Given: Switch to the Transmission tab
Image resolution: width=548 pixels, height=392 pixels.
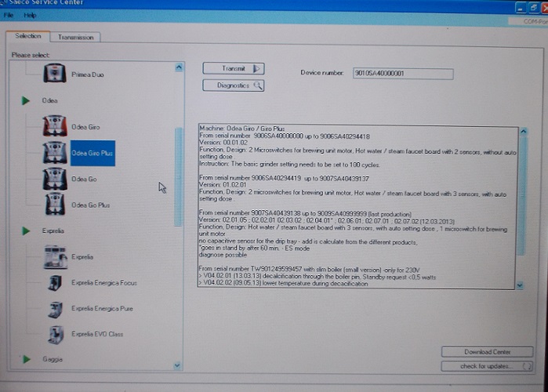Looking at the screenshot, I should 75,37.
